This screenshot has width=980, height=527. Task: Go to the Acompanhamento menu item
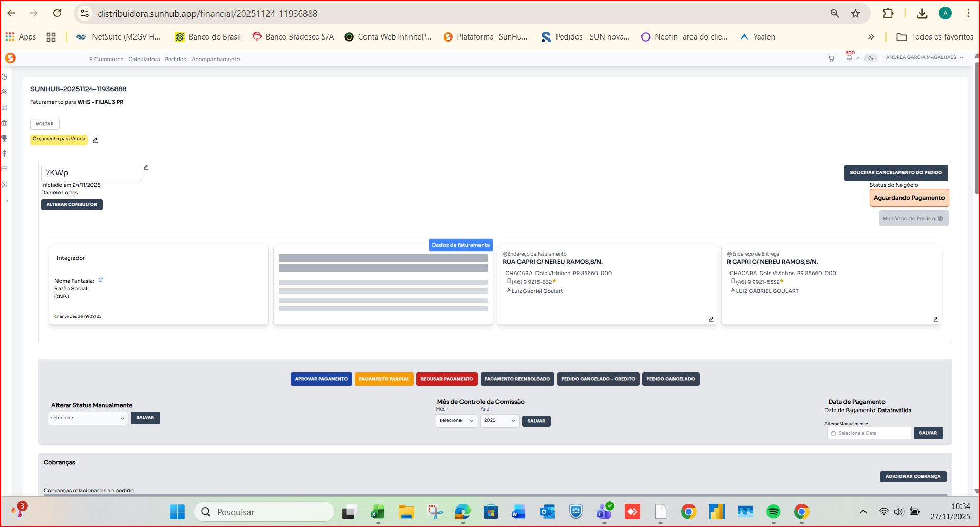coord(215,60)
